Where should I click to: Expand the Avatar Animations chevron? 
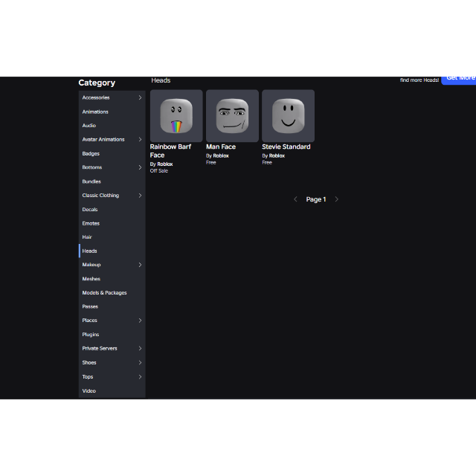140,139
